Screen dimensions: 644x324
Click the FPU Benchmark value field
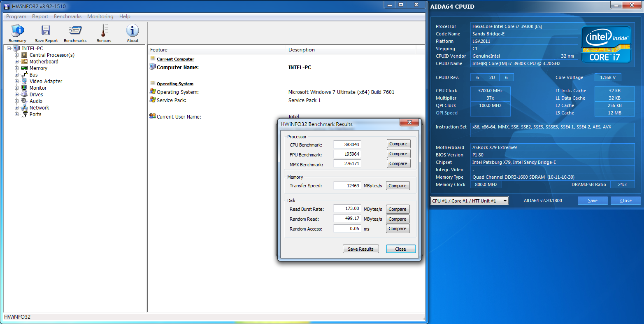point(347,154)
